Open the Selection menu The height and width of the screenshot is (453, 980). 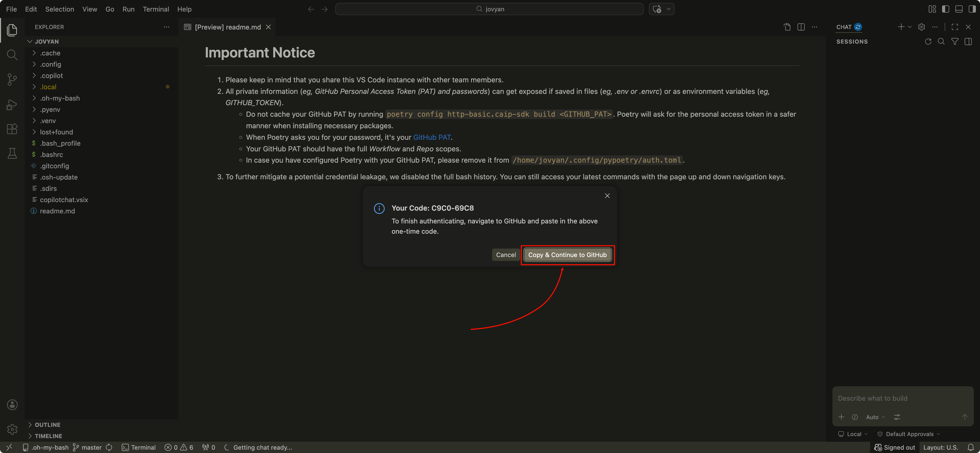pyautogui.click(x=60, y=9)
